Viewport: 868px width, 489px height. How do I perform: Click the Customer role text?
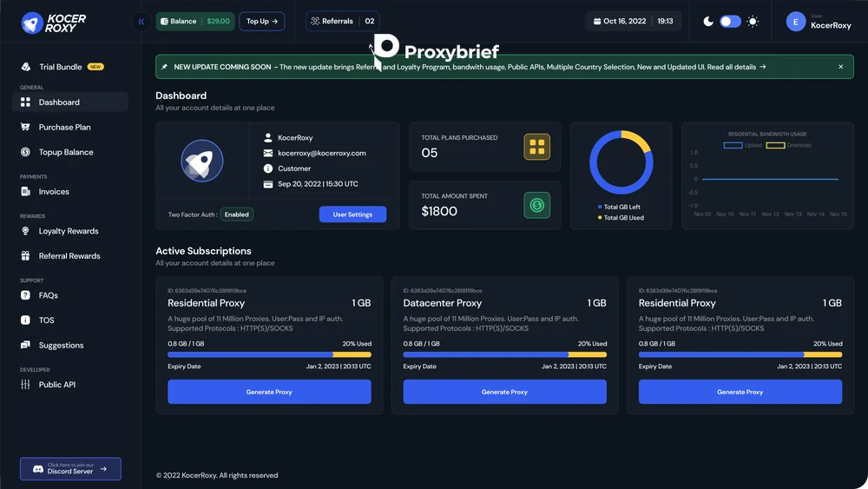[x=294, y=169]
